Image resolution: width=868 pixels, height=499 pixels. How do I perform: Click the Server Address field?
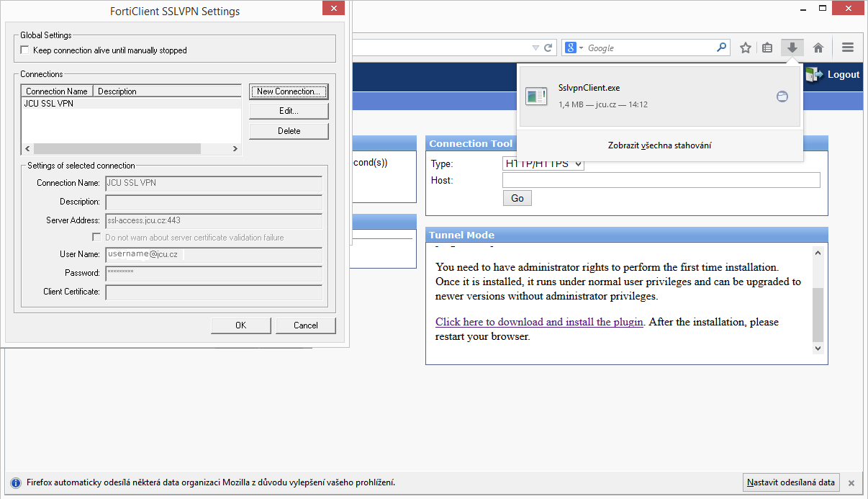coord(214,220)
